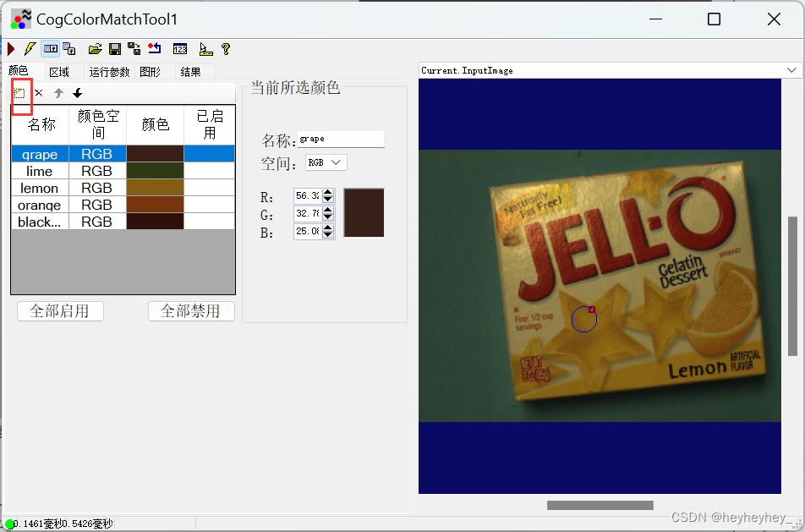Click the 已启用 column header
Image resolution: width=805 pixels, height=532 pixels.
[210, 125]
